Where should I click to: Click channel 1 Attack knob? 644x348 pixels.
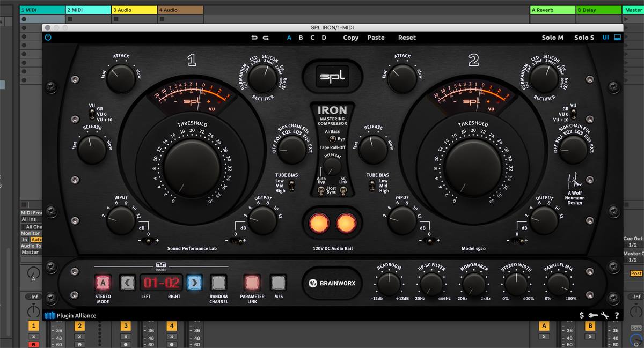tap(120, 79)
